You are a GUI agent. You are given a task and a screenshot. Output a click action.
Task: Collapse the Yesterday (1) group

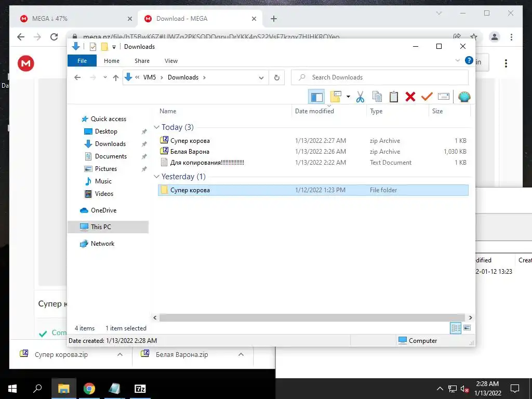pos(156,177)
